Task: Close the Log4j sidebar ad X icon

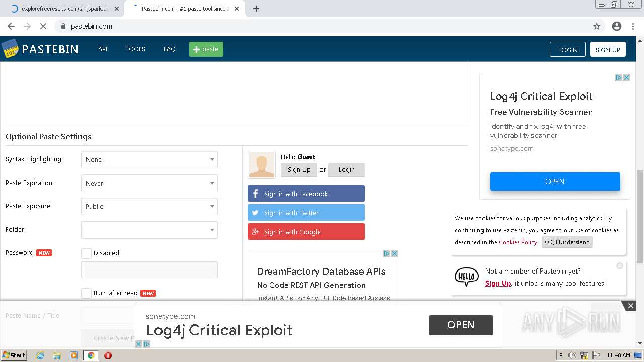Action: (x=626, y=77)
